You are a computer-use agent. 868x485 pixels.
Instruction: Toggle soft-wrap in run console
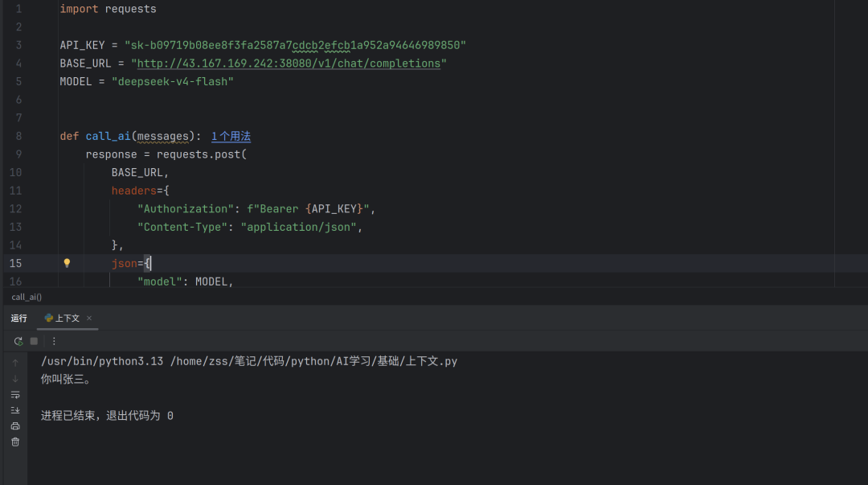(x=15, y=395)
